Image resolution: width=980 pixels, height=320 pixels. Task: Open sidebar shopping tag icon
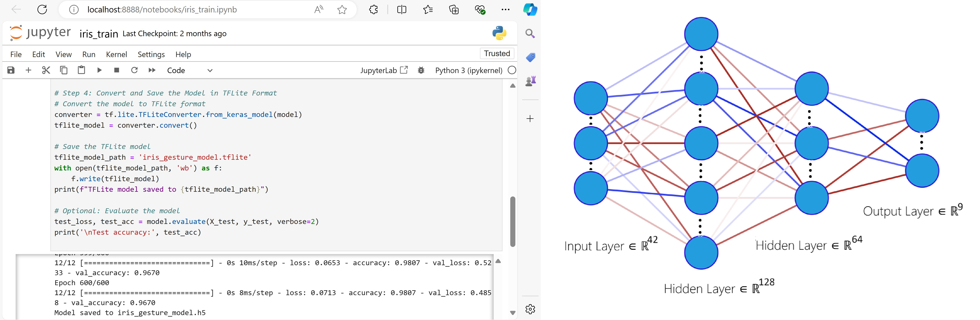[x=530, y=57]
